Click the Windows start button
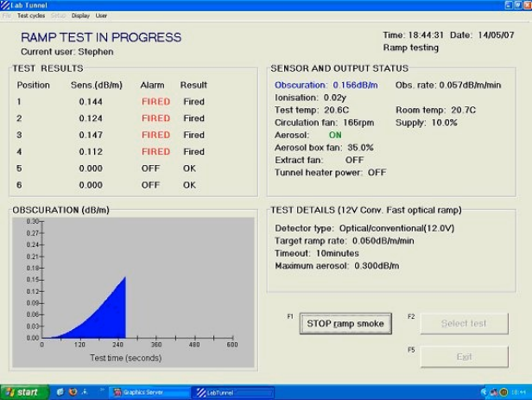The height and width of the screenshot is (400, 532). coord(24,392)
